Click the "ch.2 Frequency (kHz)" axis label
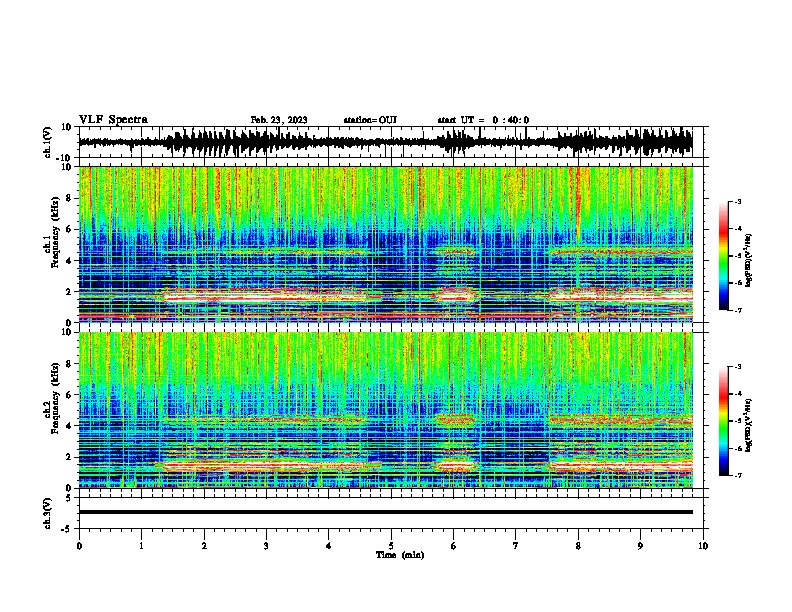Screen dimensions: 792x612 pyautogui.click(x=51, y=398)
